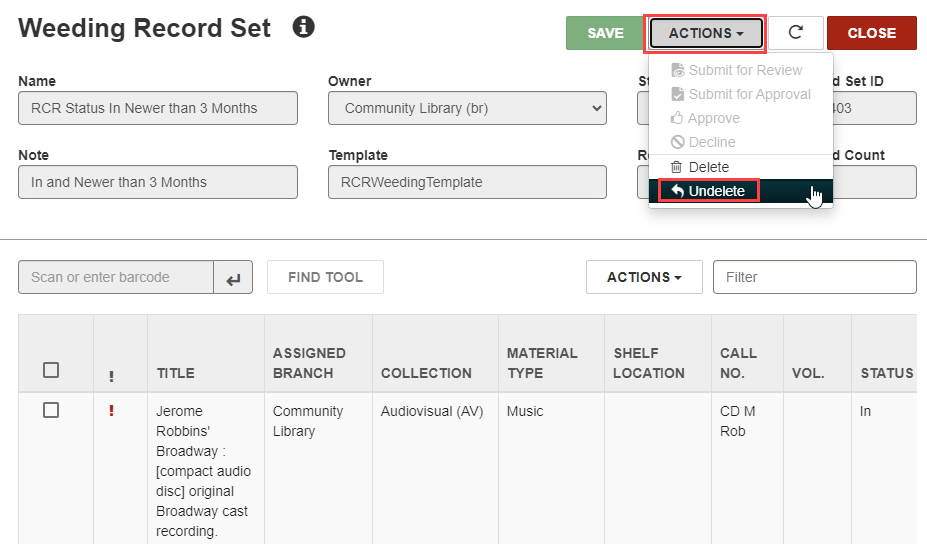927x544 pixels.
Task: Click the FIND TOOL button
Action: pyautogui.click(x=325, y=277)
